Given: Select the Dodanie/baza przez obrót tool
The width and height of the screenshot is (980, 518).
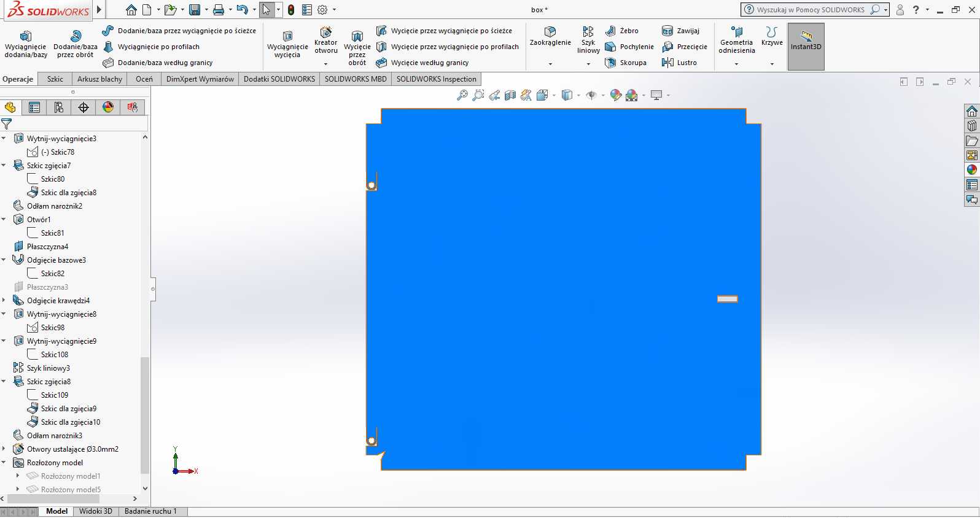Looking at the screenshot, I should tap(76, 44).
